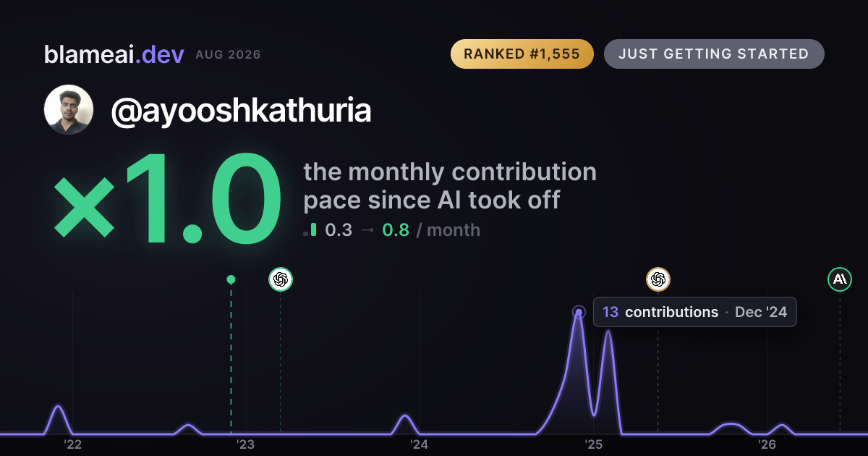
Task: Click the first OpenAI logo marker in early 2023
Action: (x=281, y=279)
